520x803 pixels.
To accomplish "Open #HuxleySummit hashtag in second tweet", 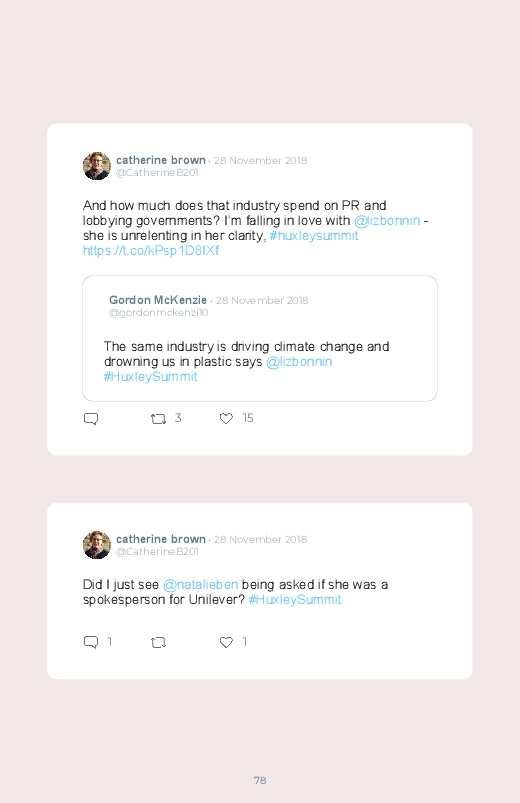I will [x=295, y=599].
